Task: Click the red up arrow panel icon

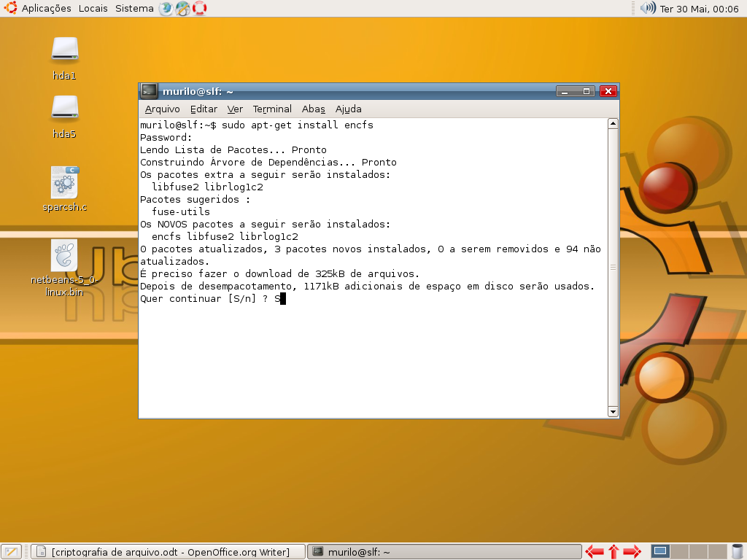Action: [614, 552]
